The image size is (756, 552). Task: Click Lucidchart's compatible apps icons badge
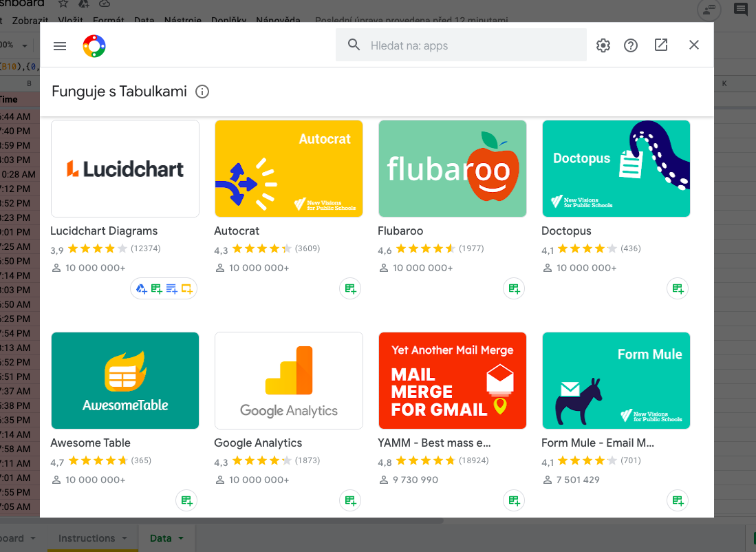point(164,288)
